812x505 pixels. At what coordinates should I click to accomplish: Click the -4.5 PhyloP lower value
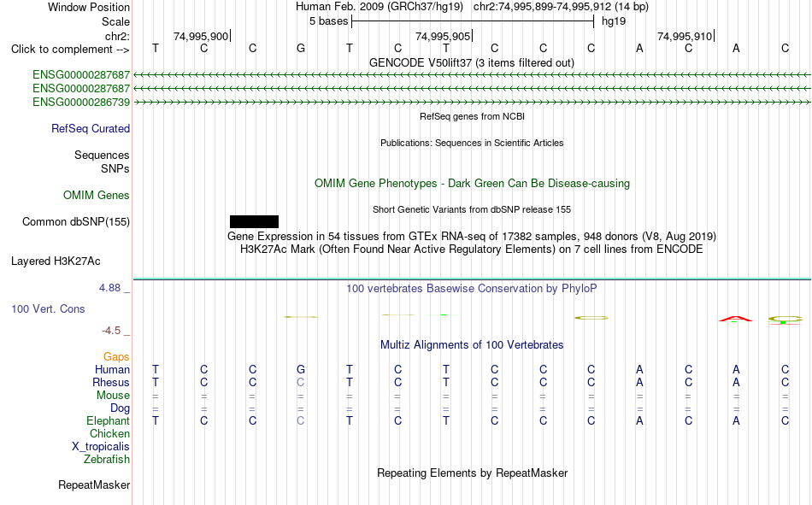111,331
